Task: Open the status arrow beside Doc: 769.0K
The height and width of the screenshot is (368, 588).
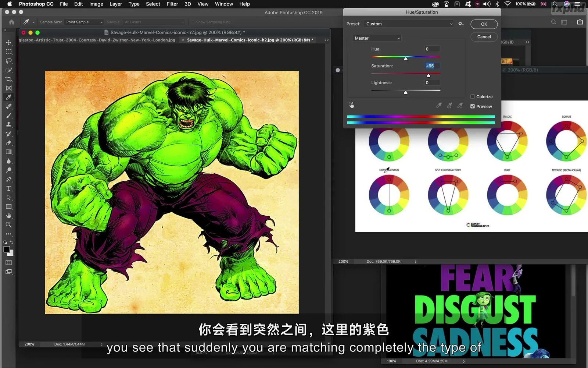Action: pyautogui.click(x=416, y=262)
